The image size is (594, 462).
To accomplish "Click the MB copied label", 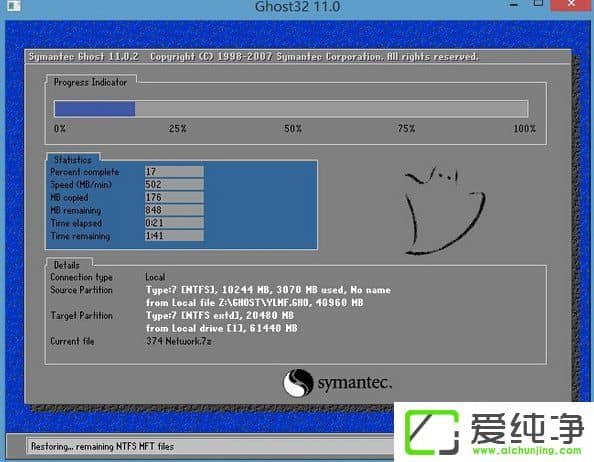I will coord(69,198).
